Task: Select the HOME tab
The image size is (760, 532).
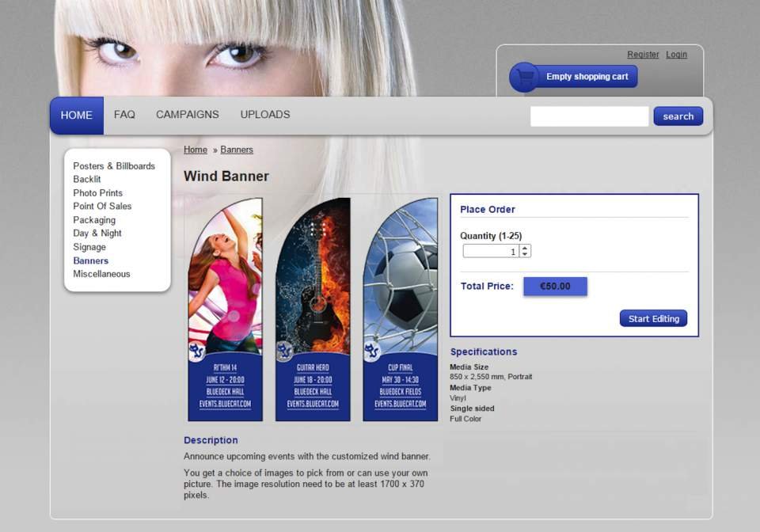Action: click(x=75, y=115)
